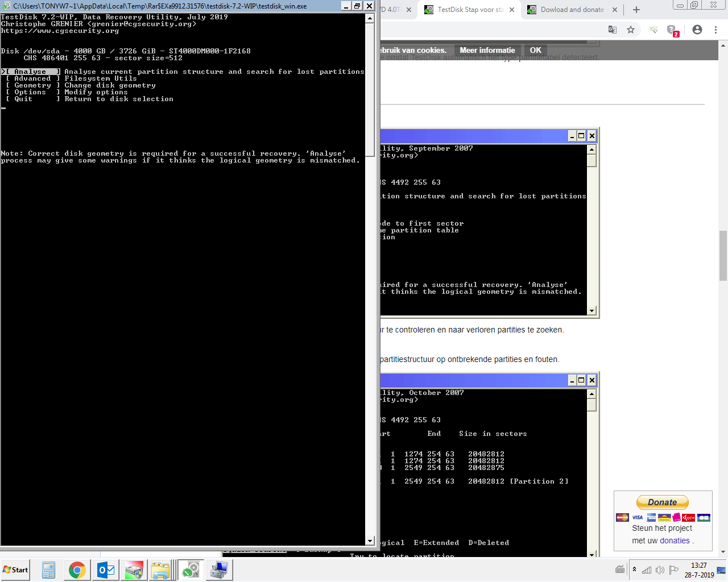Switch to the Dowload and donate tab
This screenshot has width=728, height=582.
click(572, 10)
